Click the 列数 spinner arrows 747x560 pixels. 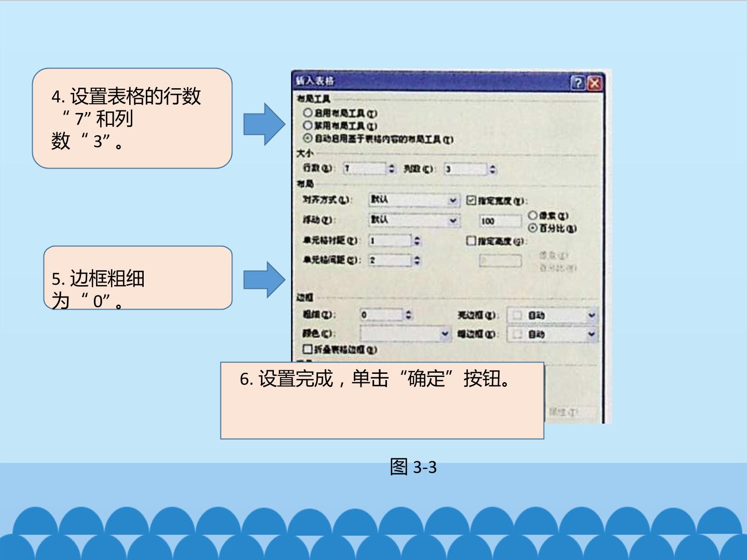pyautogui.click(x=492, y=169)
